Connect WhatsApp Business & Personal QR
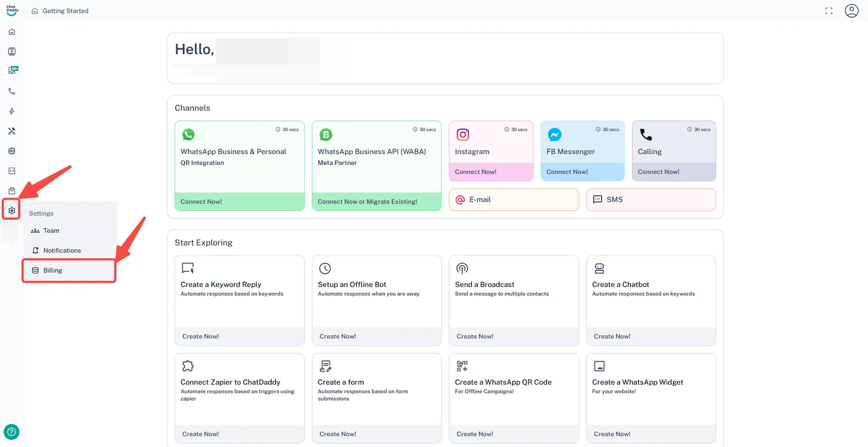The width and height of the screenshot is (868, 447). [x=201, y=202]
